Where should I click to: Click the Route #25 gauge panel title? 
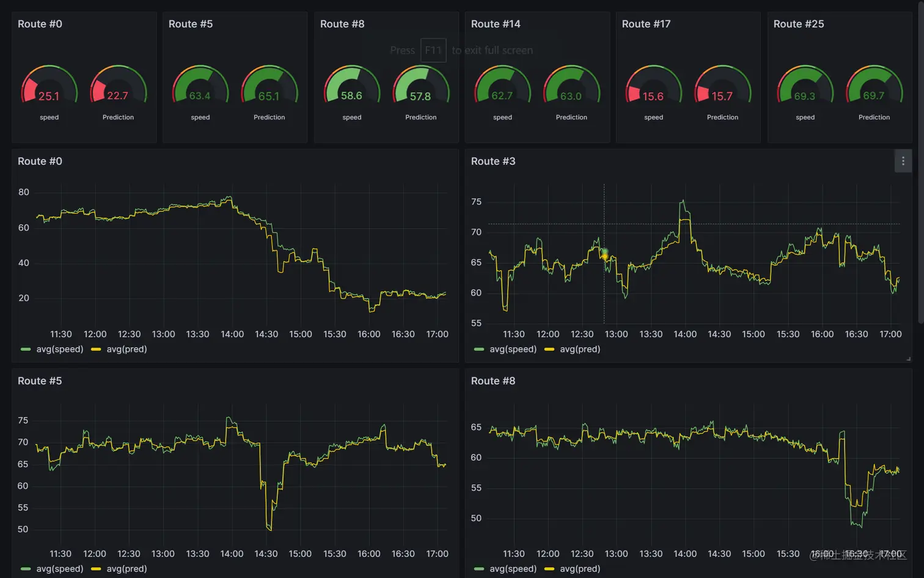pos(799,24)
